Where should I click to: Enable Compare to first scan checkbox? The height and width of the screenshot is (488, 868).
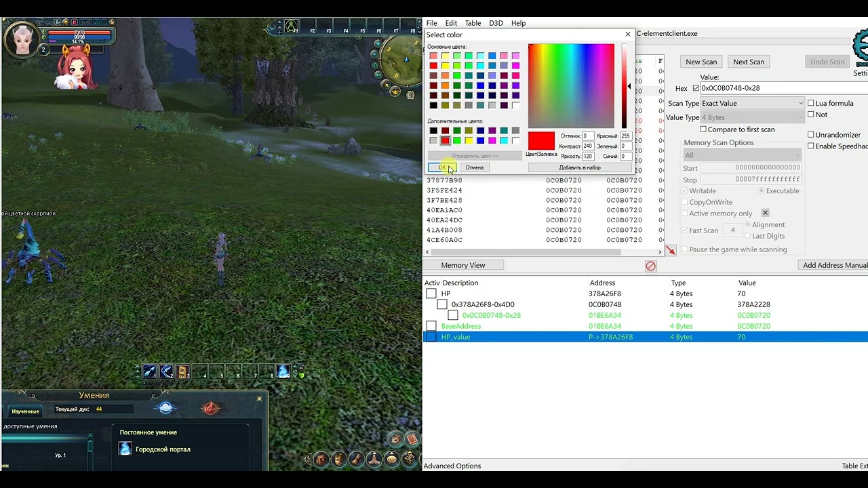703,129
